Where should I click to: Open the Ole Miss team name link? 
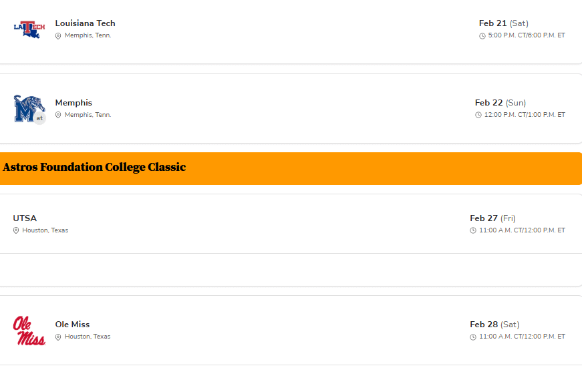point(72,325)
